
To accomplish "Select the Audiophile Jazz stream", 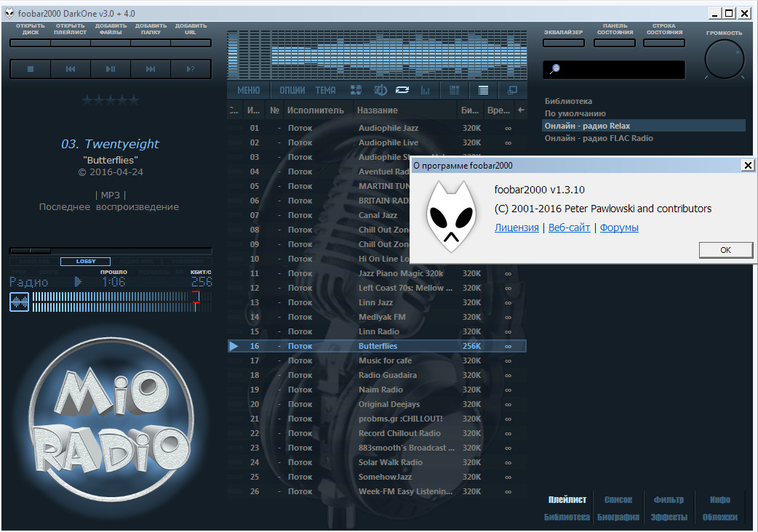I will coord(377,129).
